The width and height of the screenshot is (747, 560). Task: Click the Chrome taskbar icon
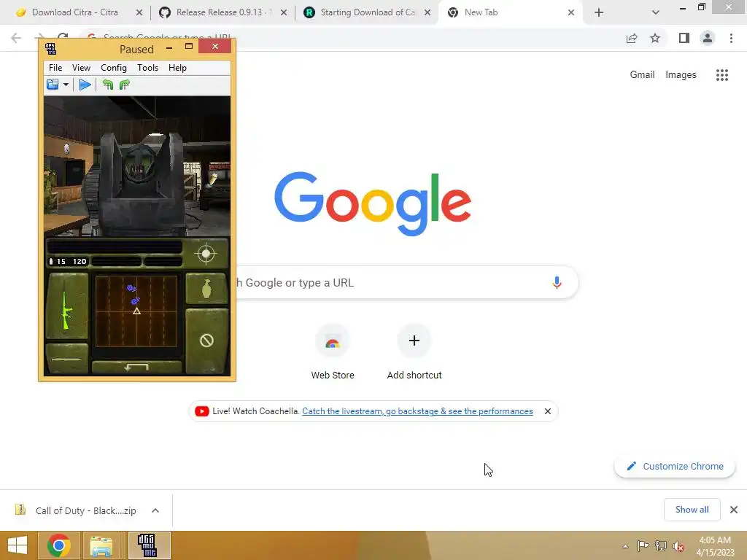(x=59, y=545)
